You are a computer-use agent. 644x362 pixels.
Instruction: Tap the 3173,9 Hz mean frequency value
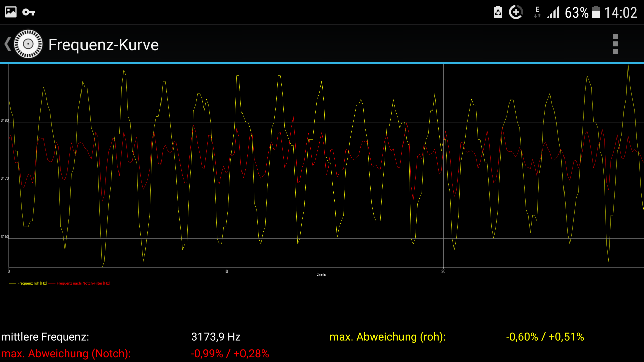(216, 337)
